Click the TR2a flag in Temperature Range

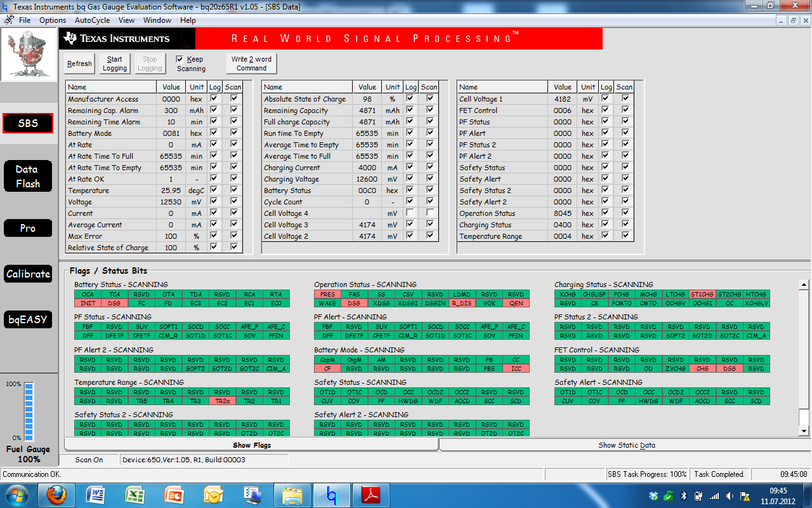pyautogui.click(x=222, y=401)
